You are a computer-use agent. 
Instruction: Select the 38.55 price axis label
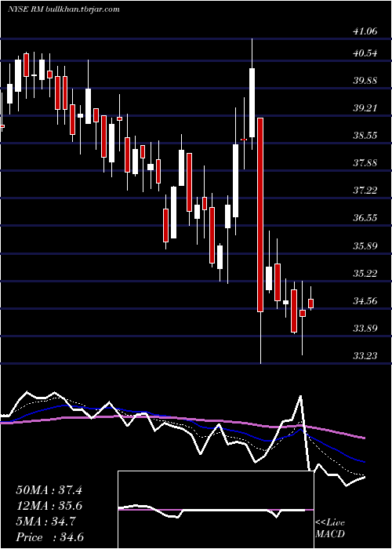tap(365, 136)
